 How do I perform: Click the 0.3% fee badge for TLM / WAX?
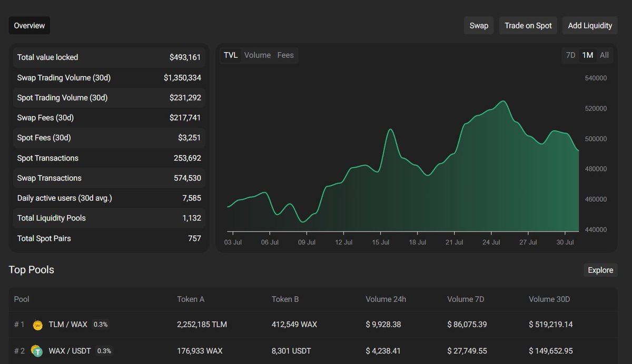click(101, 325)
